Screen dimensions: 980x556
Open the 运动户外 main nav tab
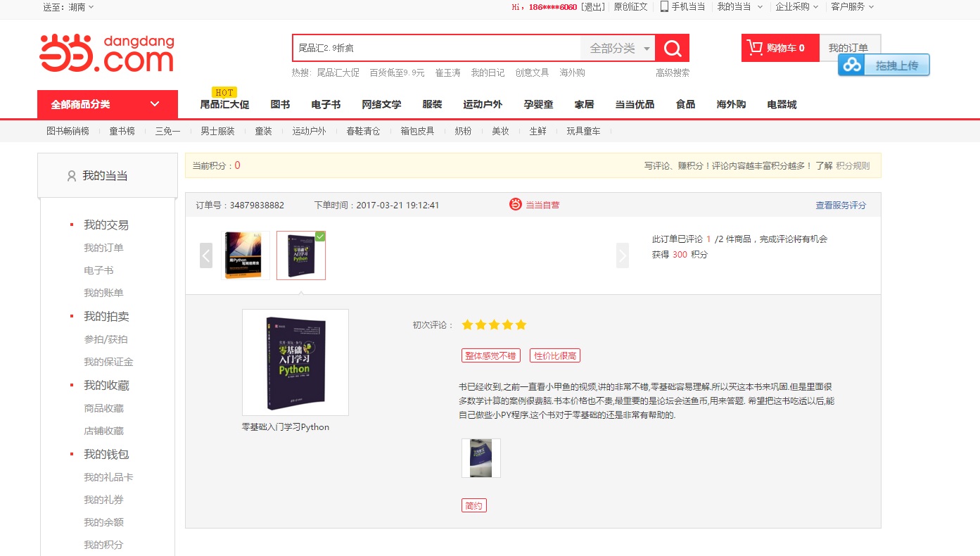point(483,104)
